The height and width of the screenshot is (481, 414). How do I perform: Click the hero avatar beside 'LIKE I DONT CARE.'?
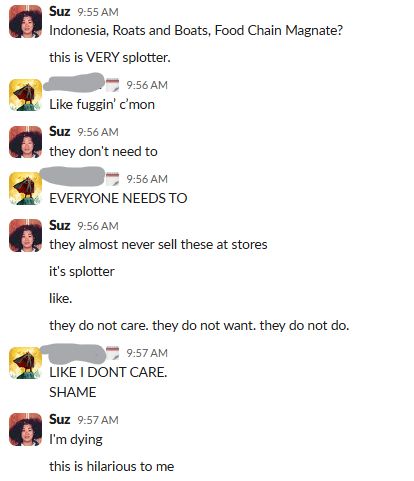pos(25,363)
